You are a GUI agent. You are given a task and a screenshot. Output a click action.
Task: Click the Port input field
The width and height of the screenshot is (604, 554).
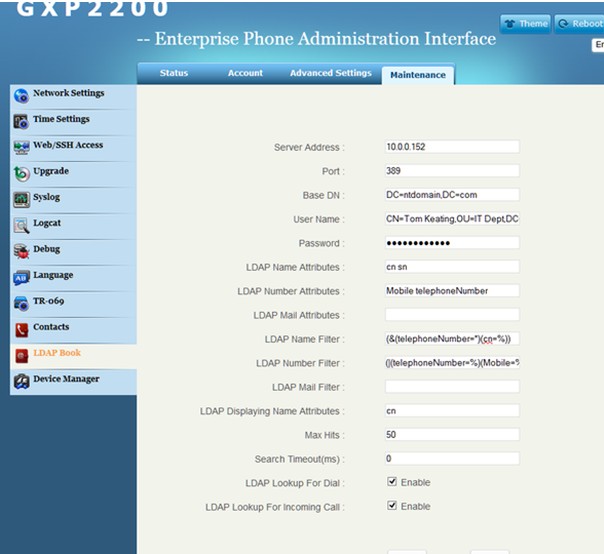452,171
